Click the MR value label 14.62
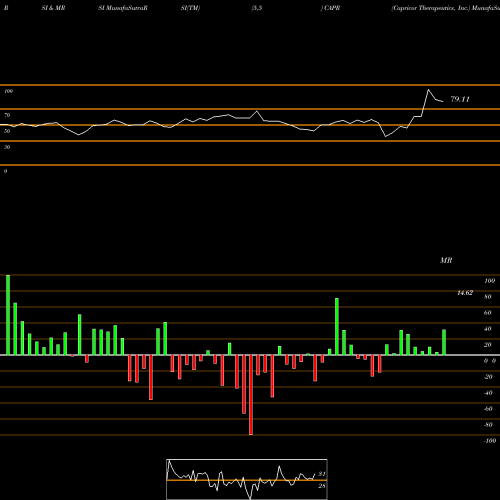Viewport: 500px width, 500px height. pyautogui.click(x=465, y=293)
